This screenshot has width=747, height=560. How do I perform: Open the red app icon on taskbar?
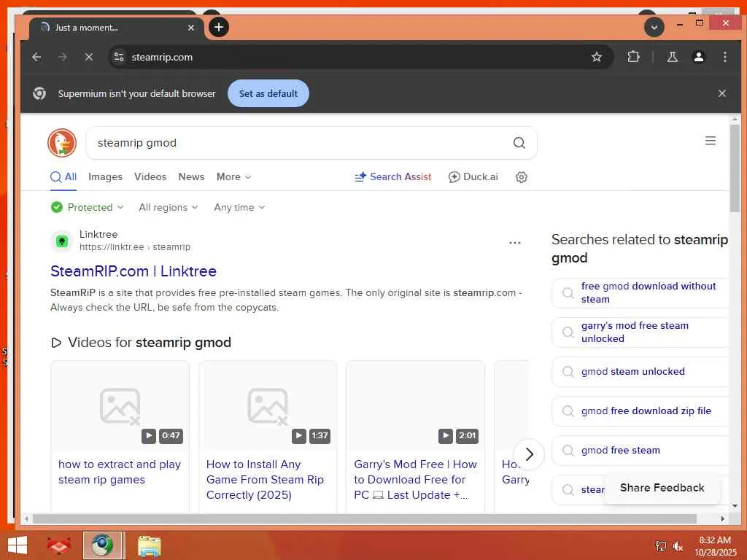click(x=59, y=545)
